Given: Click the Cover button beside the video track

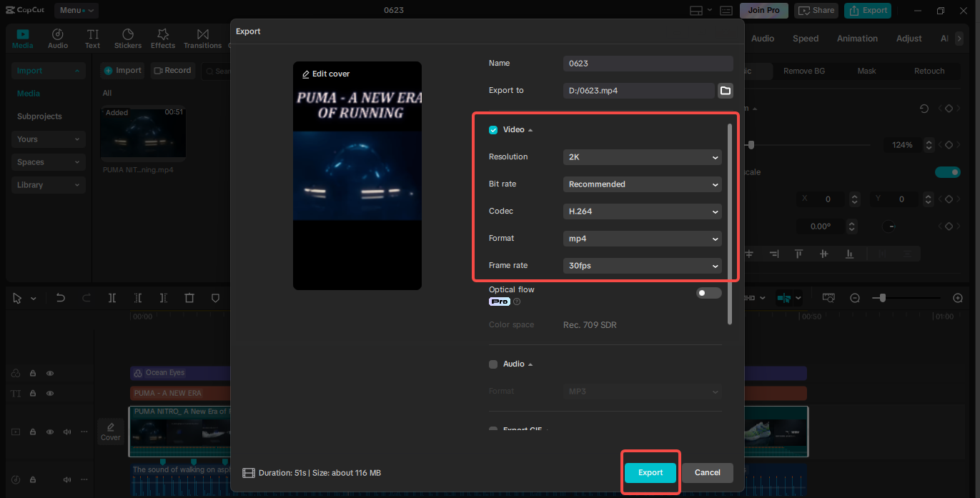Looking at the screenshot, I should (x=111, y=432).
